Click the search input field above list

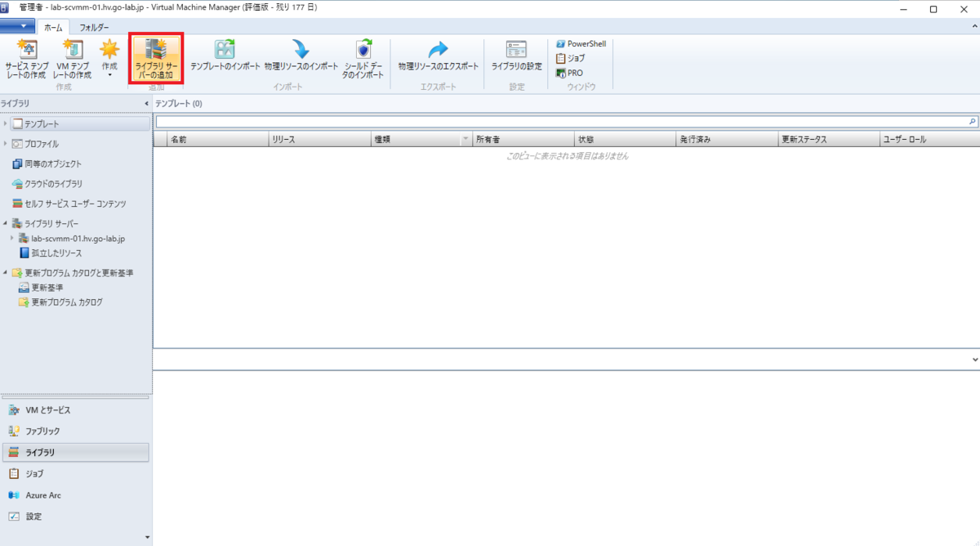(560, 121)
